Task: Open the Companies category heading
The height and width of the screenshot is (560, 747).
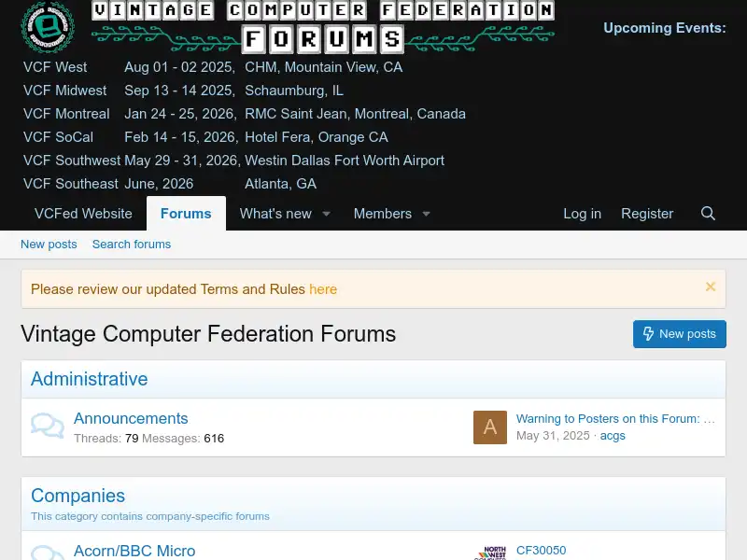Action: (78, 496)
